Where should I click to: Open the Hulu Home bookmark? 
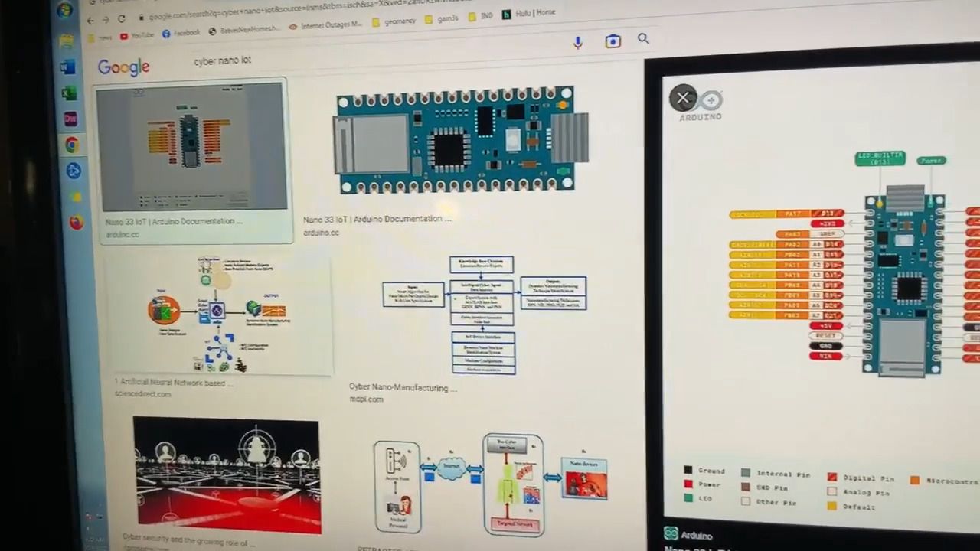point(528,13)
